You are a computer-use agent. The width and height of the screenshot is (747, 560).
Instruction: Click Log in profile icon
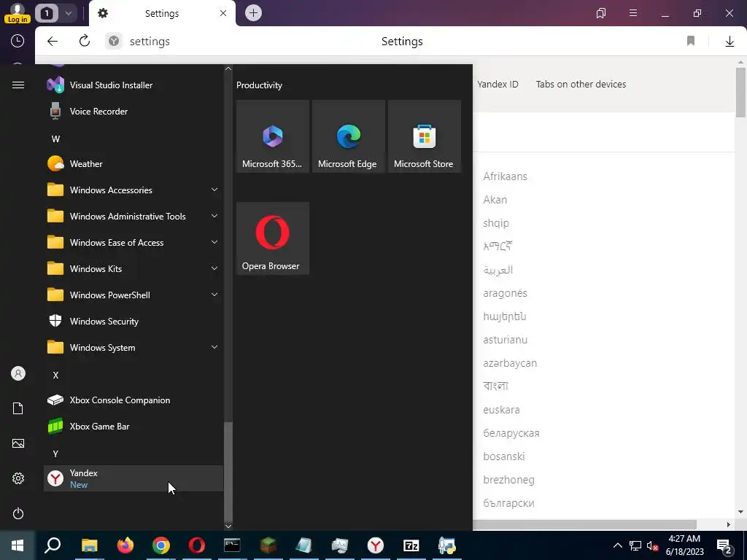click(x=18, y=13)
